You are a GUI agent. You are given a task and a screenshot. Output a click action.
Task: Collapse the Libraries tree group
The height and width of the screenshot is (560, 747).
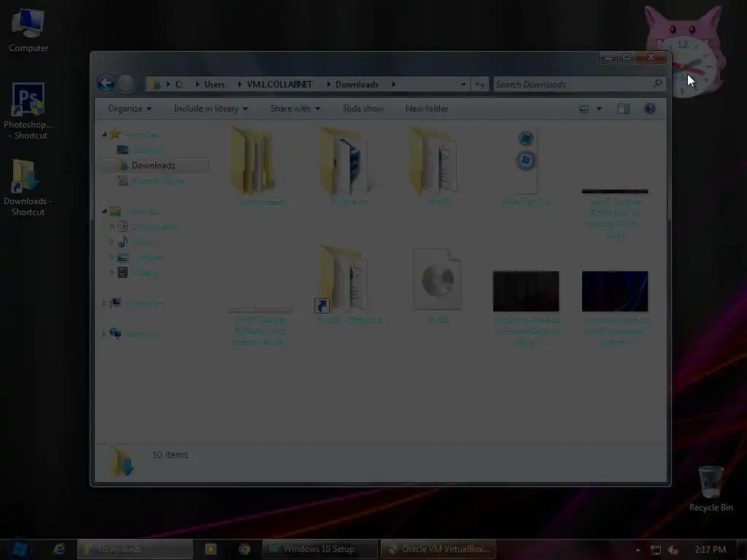click(104, 211)
